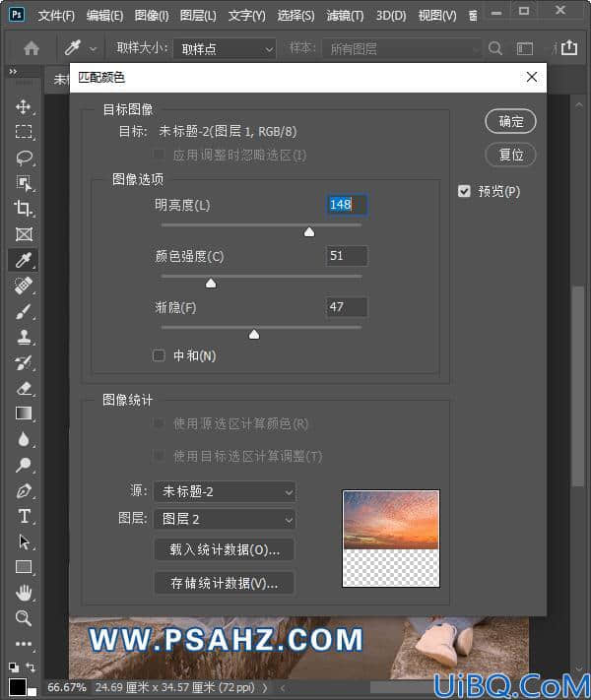Open the 3D(D) menu

click(x=391, y=16)
